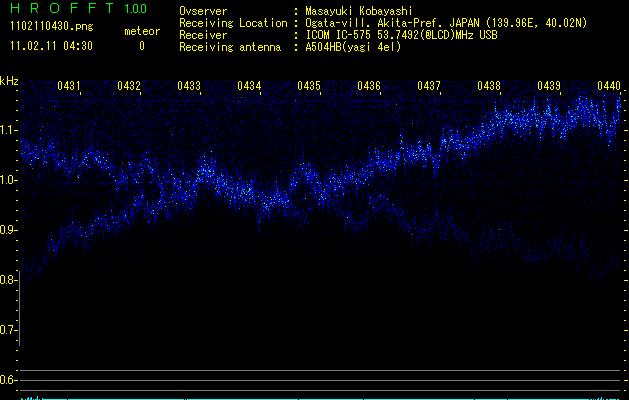Click the meteor count value 0

click(142, 46)
